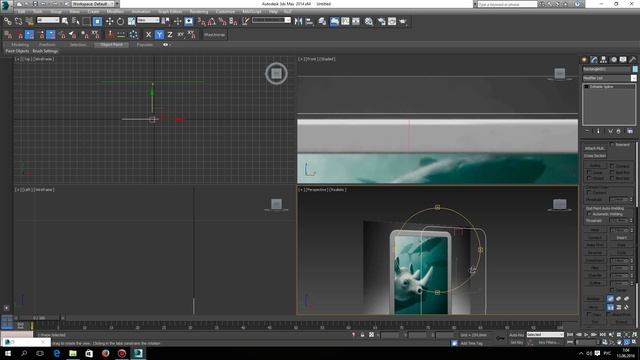This screenshot has width=640, height=360.
Task: Click the Unlink Selection tool
Action: [x=18, y=21]
